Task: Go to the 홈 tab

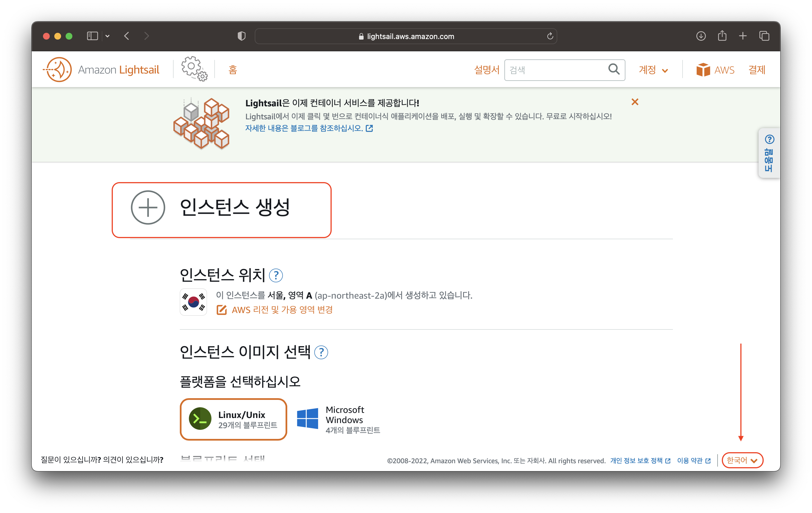Action: point(232,70)
